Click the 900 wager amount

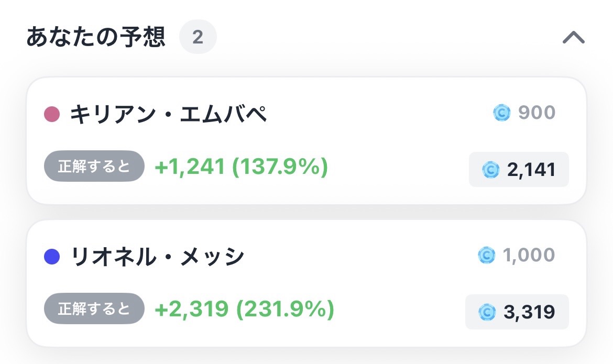[537, 113]
